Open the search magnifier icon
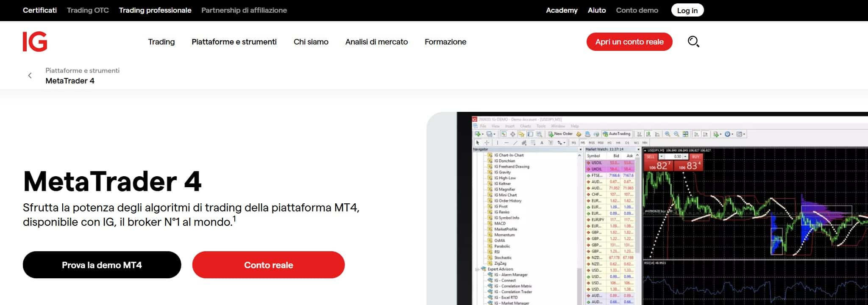The height and width of the screenshot is (305, 868). (x=693, y=42)
